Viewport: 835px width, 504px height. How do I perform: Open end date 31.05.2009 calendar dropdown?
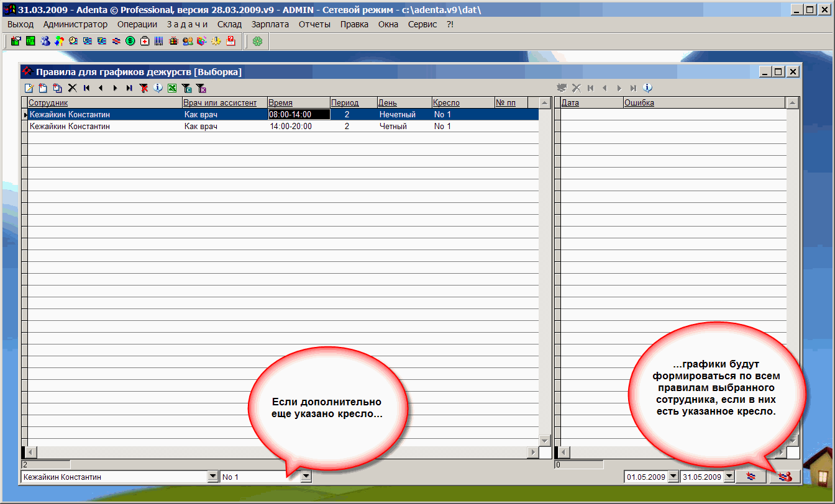pyautogui.click(x=729, y=477)
